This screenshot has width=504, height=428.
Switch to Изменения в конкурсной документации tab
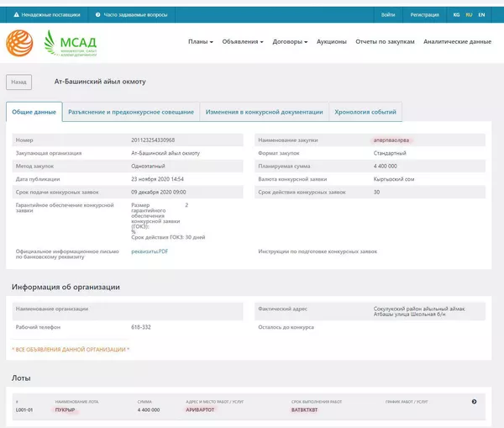tap(264, 112)
